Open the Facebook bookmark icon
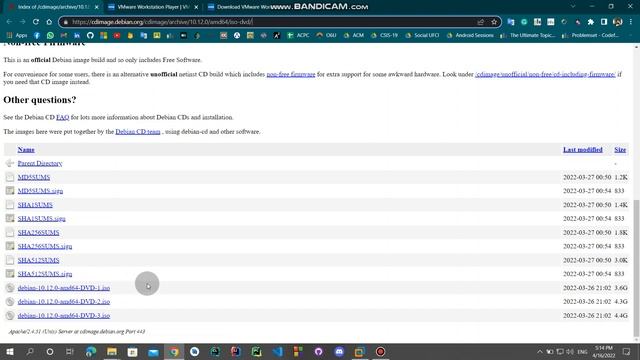 [37, 36]
